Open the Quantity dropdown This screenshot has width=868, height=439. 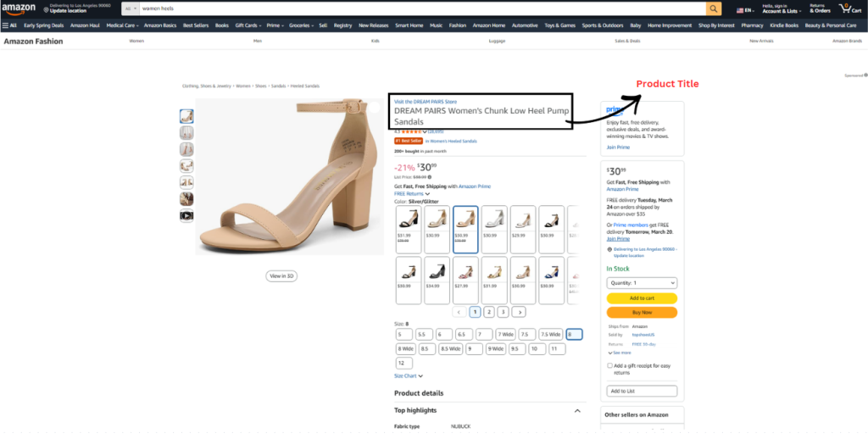tap(642, 283)
